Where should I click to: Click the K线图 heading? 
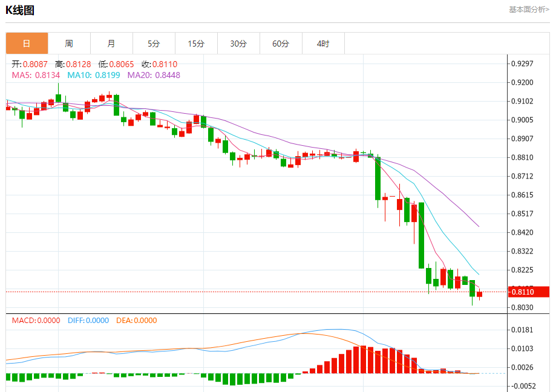point(20,10)
